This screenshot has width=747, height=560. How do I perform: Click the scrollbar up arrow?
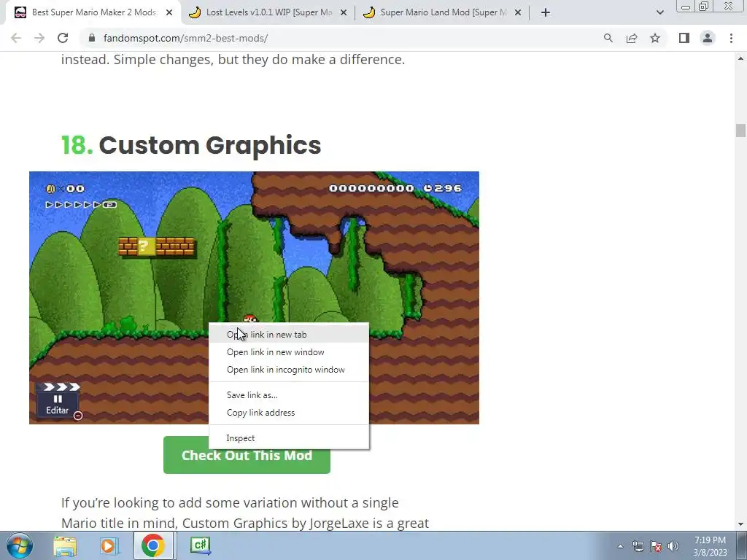tap(740, 58)
